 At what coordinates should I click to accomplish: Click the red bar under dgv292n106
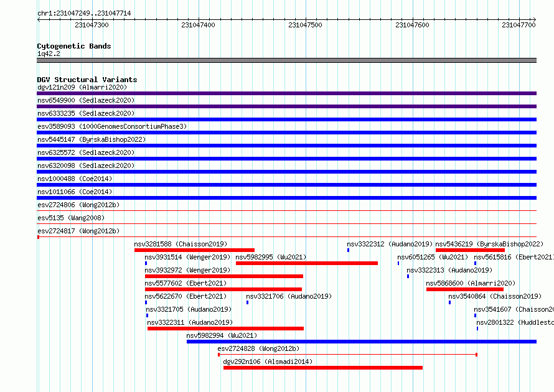point(323,368)
